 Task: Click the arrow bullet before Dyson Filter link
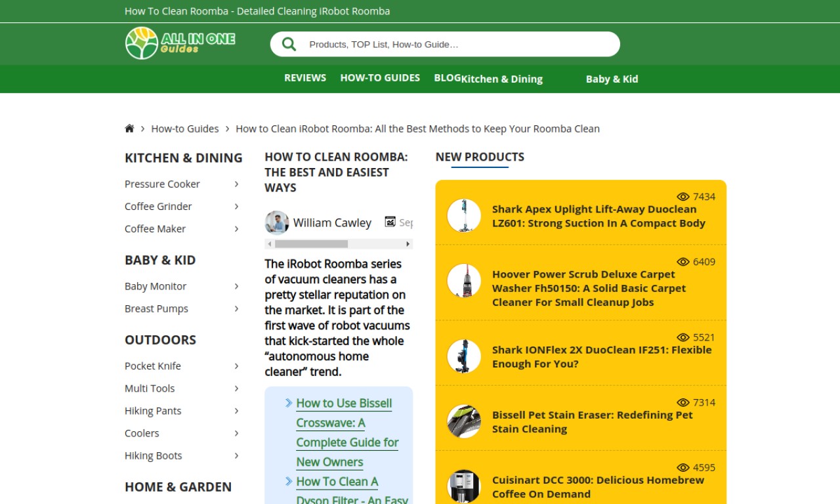pos(289,481)
